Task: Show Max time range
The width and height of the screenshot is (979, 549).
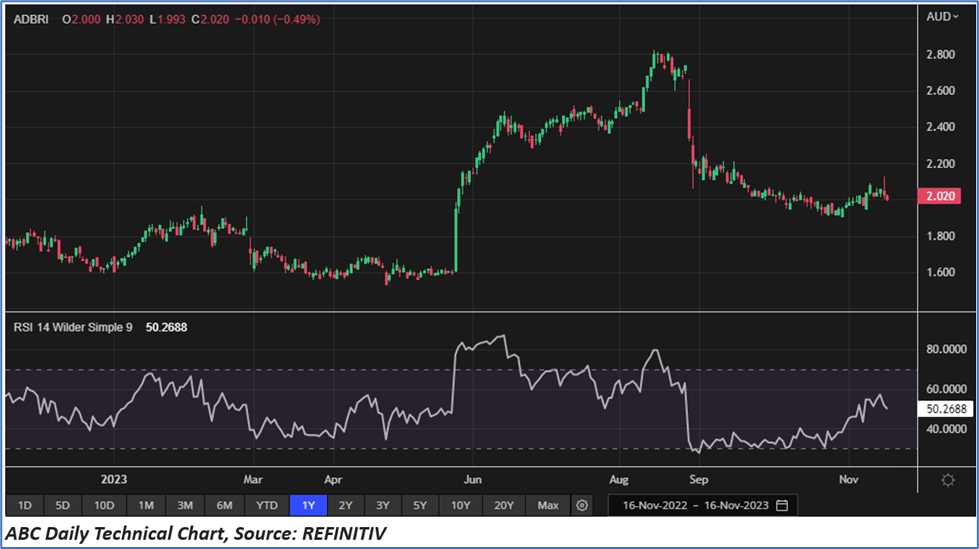Action: [x=548, y=505]
